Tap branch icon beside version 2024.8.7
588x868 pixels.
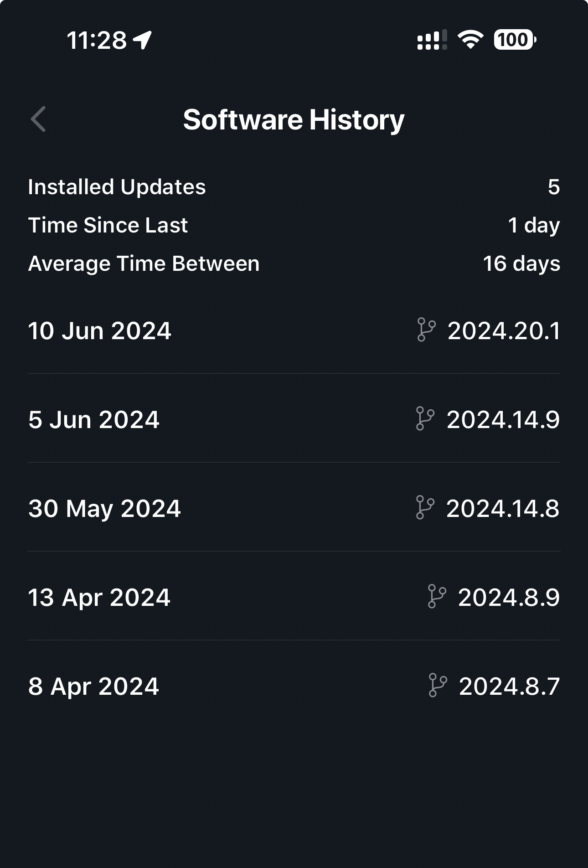pyautogui.click(x=438, y=686)
